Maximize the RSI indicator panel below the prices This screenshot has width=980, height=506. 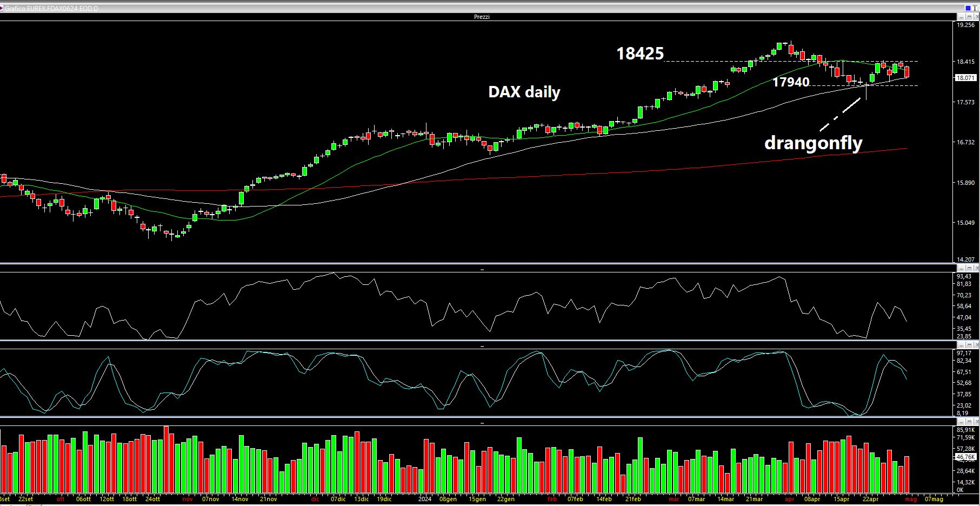click(969, 268)
